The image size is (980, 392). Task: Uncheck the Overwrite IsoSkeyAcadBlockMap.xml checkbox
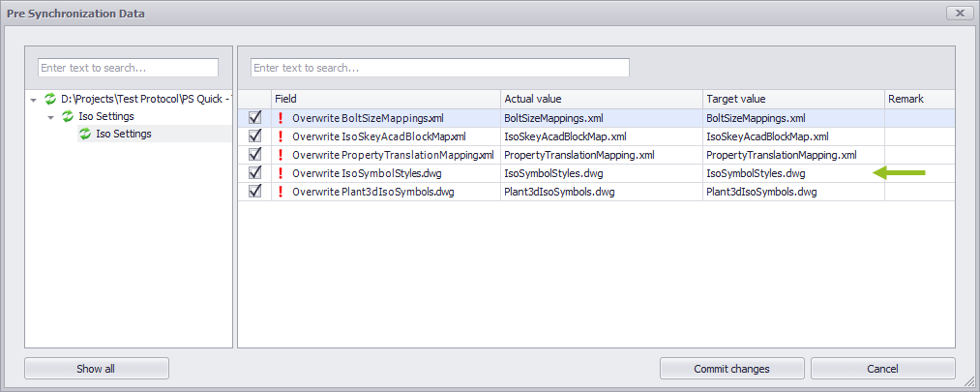[x=255, y=136]
